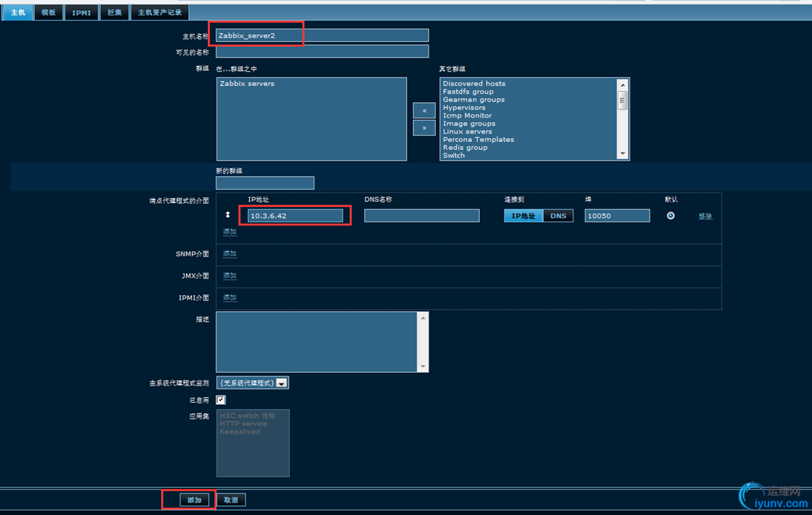Image resolution: width=812 pixels, height=515 pixels.
Task: Select the 默认 default interface radio button
Action: coord(671,215)
